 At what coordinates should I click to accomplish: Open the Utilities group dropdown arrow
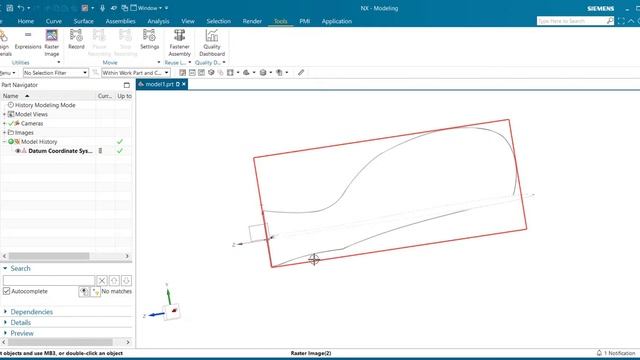59,62
